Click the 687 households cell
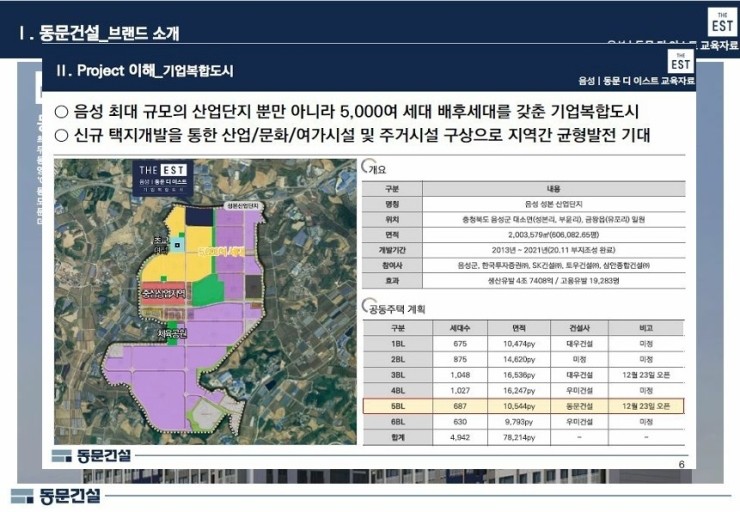Image resolution: width=740 pixels, height=512 pixels. click(460, 406)
